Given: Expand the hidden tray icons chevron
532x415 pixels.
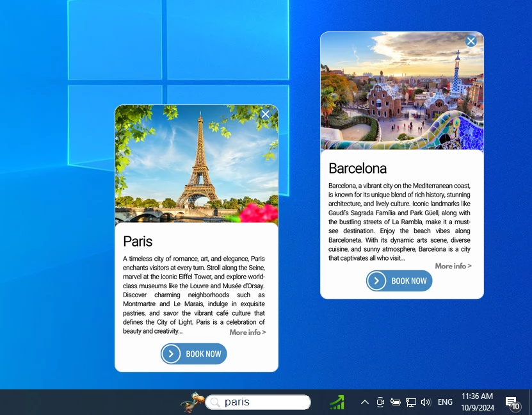Looking at the screenshot, I should (364, 402).
